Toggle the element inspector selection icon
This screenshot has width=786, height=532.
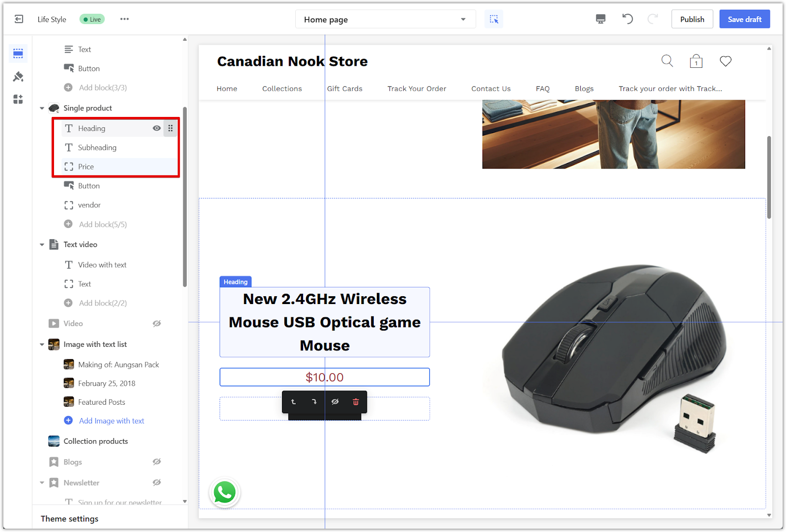(494, 19)
